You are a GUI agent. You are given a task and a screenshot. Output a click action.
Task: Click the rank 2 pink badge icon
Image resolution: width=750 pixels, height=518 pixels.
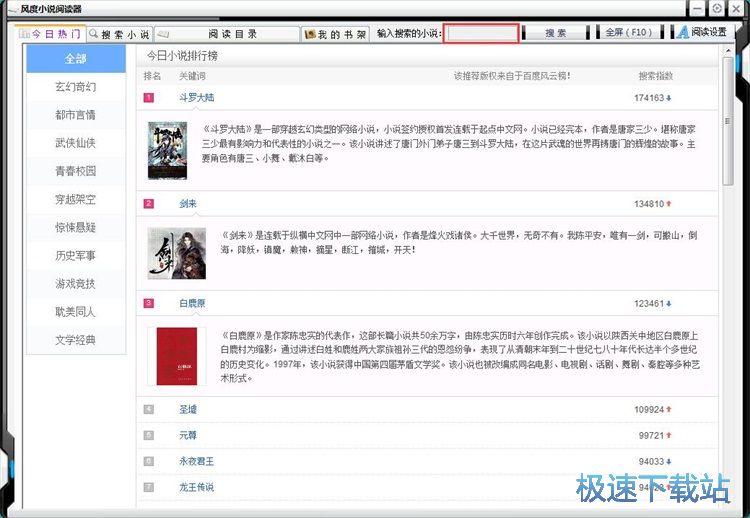149,204
